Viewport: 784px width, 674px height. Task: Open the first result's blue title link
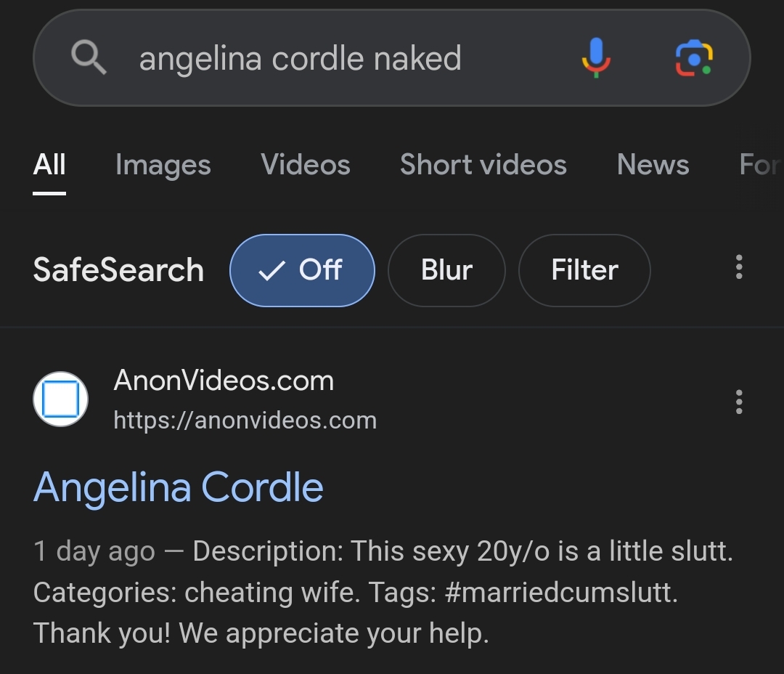(179, 487)
